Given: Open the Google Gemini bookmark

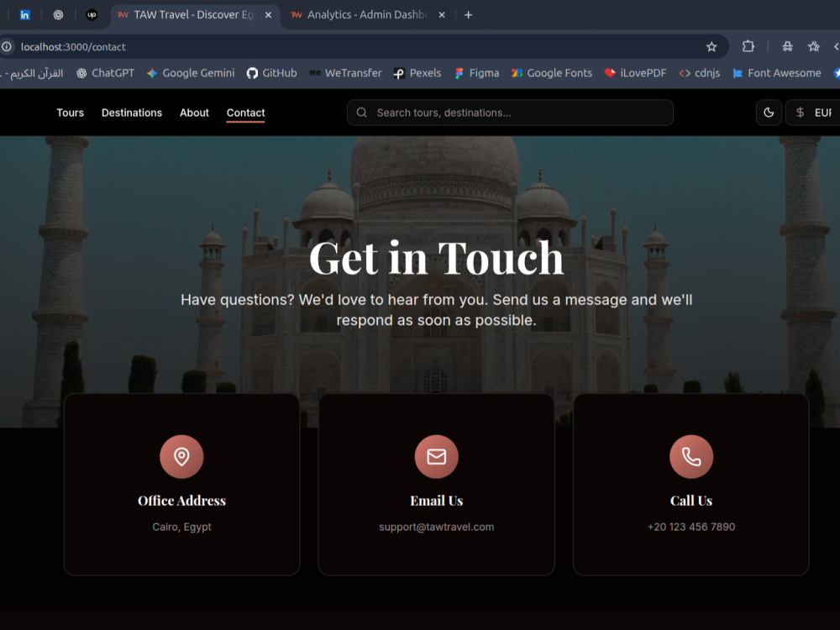Looking at the screenshot, I should (191, 73).
